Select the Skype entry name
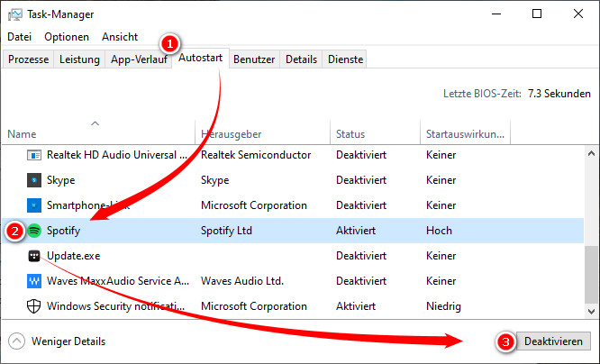The width and height of the screenshot is (600, 364). (61, 180)
